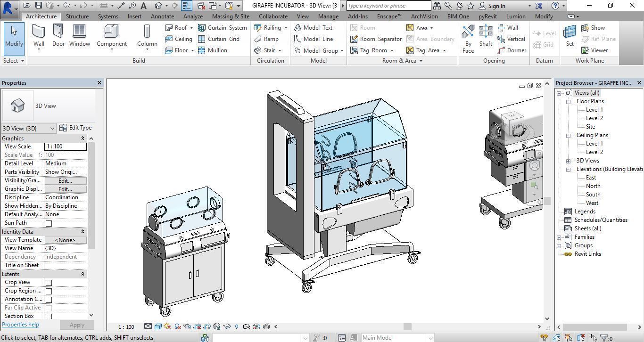Open the Default 3D View icon
644x342 pixels.
[158, 5]
